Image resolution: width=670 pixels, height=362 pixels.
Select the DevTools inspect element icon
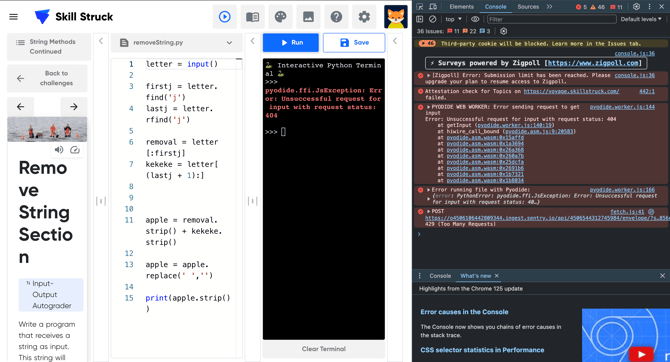tap(420, 6)
